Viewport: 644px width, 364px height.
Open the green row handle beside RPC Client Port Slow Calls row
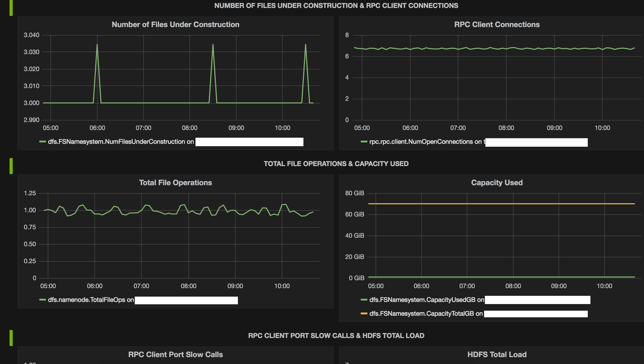click(11, 338)
